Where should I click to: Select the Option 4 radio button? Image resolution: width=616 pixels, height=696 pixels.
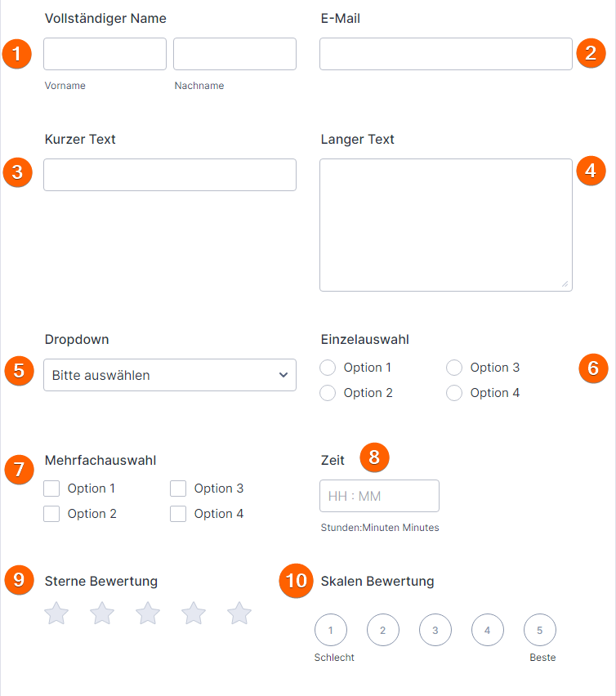(x=453, y=393)
